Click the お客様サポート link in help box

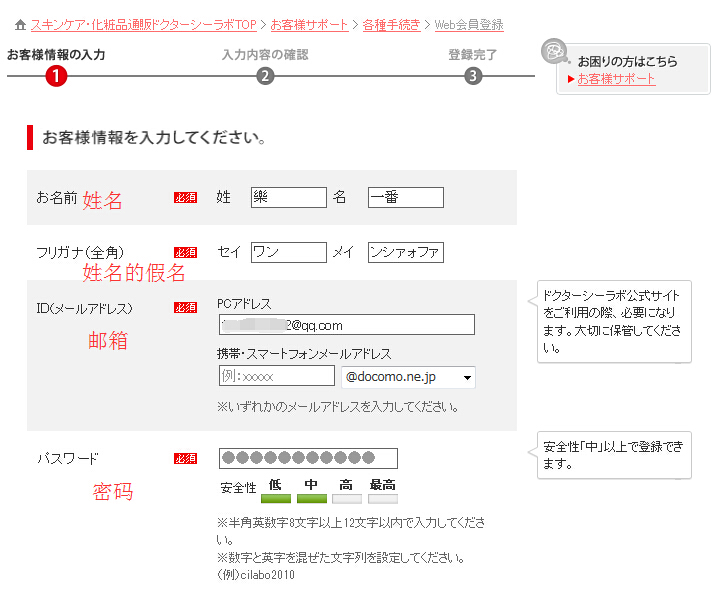[616, 79]
